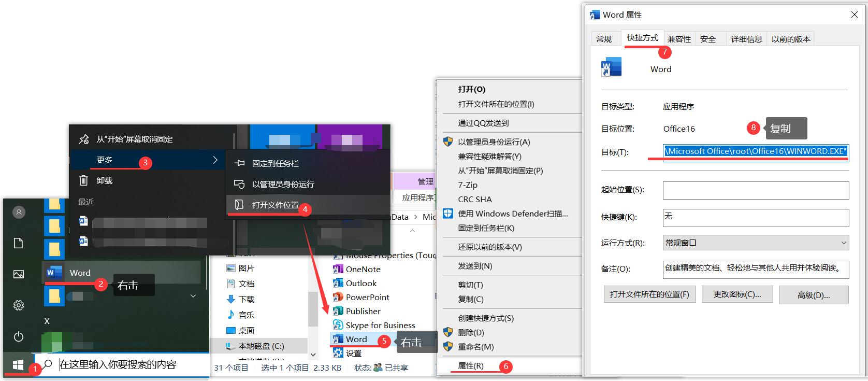868x381 pixels.
Task: Open Settings gear in Start sidebar
Action: (x=19, y=305)
